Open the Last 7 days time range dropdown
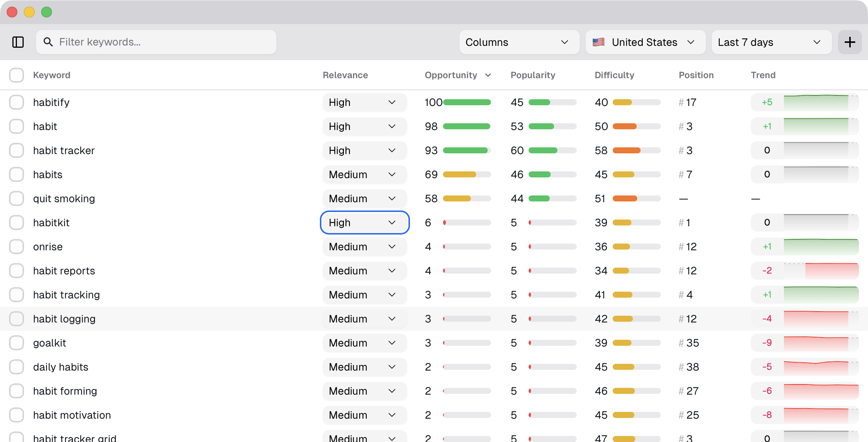 pyautogui.click(x=771, y=42)
